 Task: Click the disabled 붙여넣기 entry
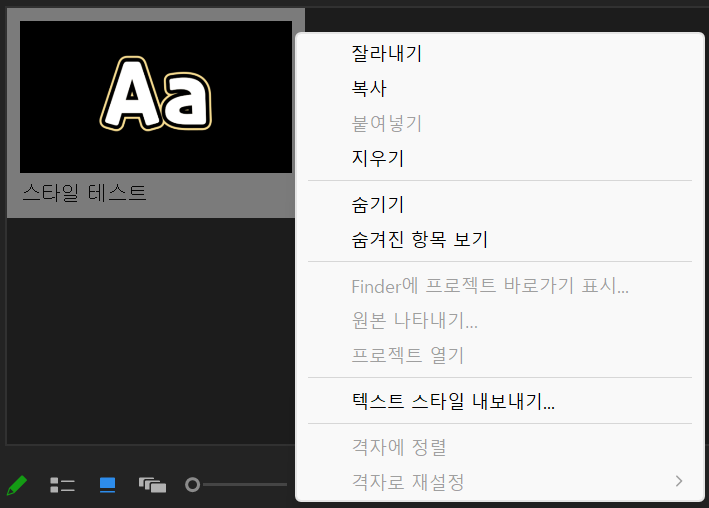(500, 123)
